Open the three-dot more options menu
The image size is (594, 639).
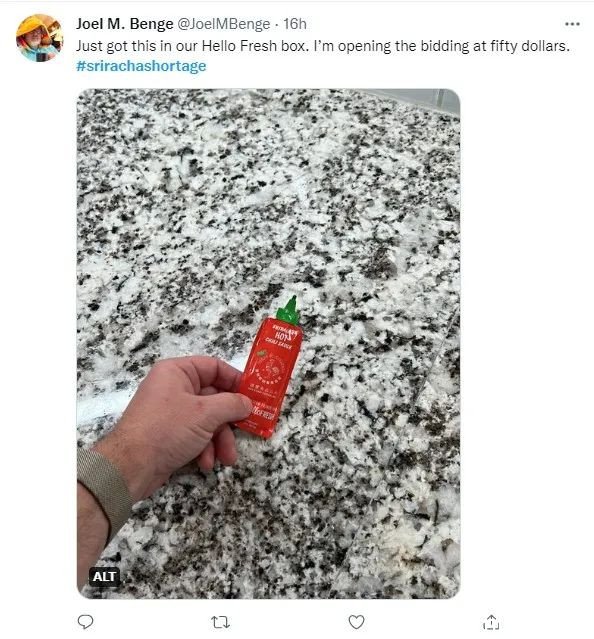pos(572,24)
